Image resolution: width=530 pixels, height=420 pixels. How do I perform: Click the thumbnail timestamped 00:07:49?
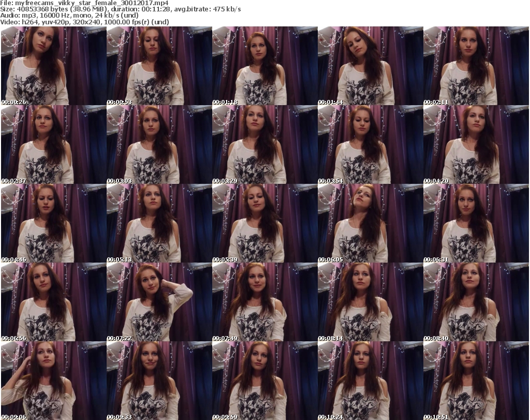point(265,302)
